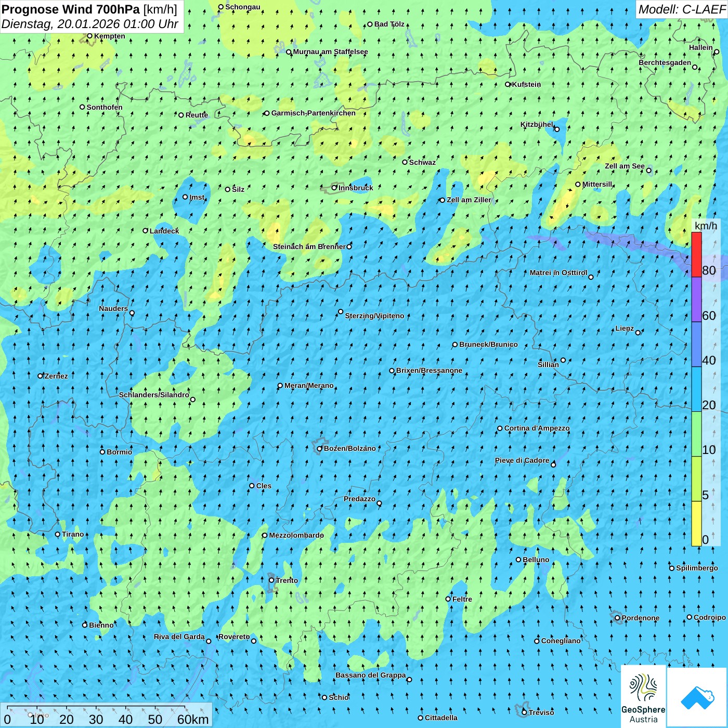This screenshot has height=728, width=728.
Task: Select the Matrei in Osttirol label
Action: pos(558,272)
